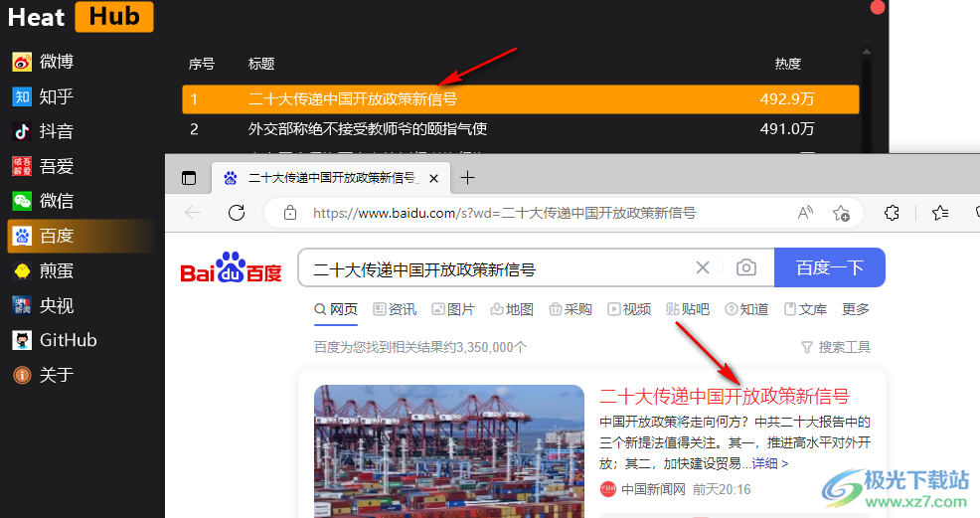
Task: Click the 492.9万 heat value
Action: pyautogui.click(x=787, y=99)
